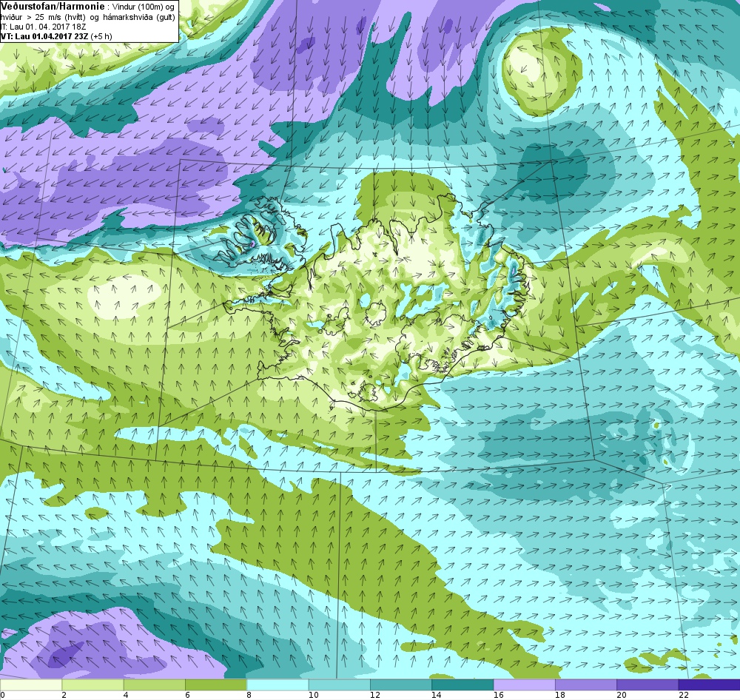
Task: Select the violet 20–22 m/s legend swatch
Action: pyautogui.click(x=647, y=684)
